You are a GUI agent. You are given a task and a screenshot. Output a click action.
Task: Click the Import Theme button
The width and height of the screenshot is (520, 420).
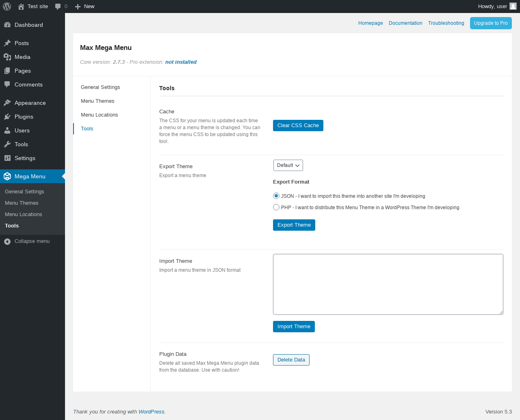pyautogui.click(x=294, y=327)
